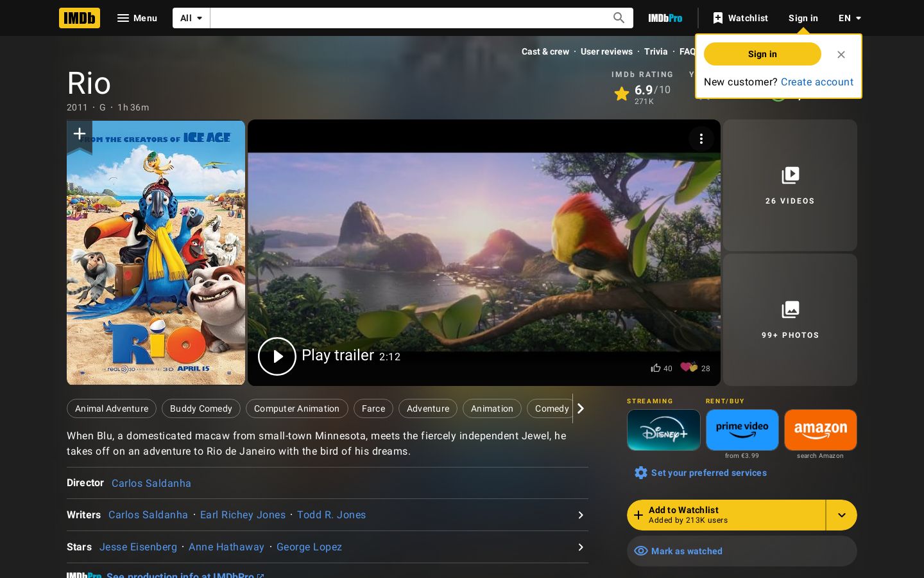This screenshot has height=578, width=924.
Task: Select the Computer Animation genre chip
Action: coord(296,408)
